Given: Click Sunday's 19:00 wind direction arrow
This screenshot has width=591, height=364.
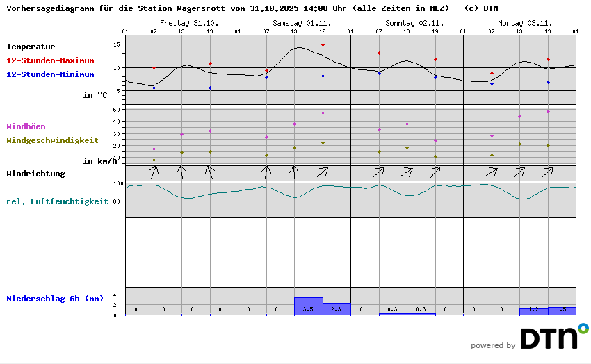Looking at the screenshot, I should [435, 172].
